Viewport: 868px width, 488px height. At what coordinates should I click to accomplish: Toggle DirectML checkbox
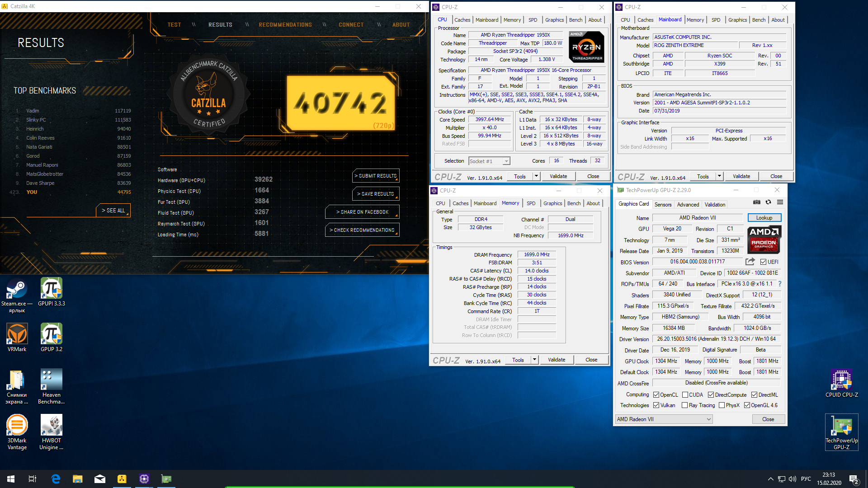754,395
